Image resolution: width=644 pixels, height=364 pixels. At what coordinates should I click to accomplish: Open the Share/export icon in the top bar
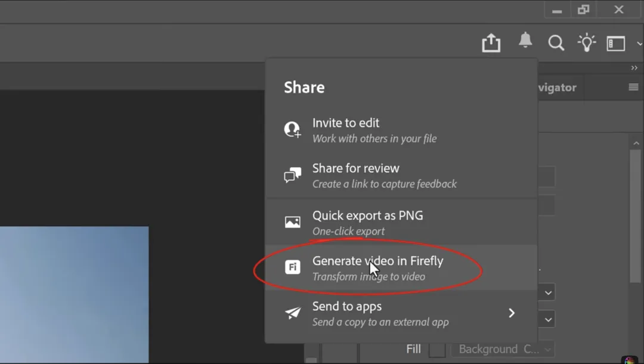491,42
